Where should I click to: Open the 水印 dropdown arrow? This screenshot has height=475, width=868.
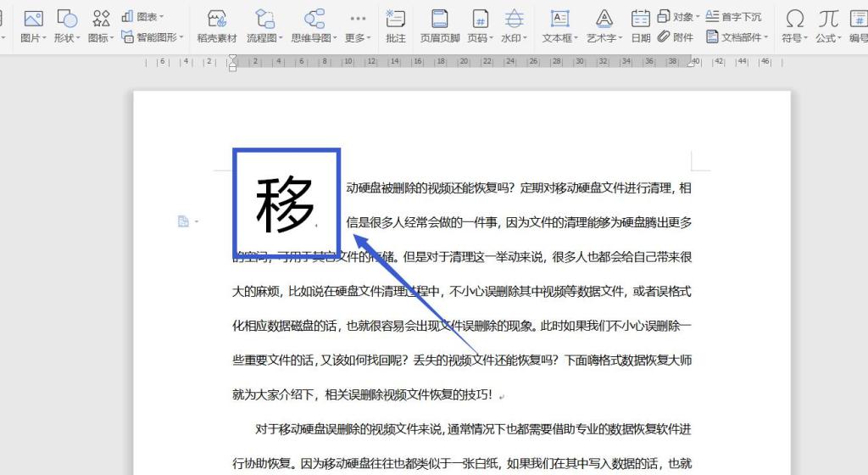pos(525,38)
